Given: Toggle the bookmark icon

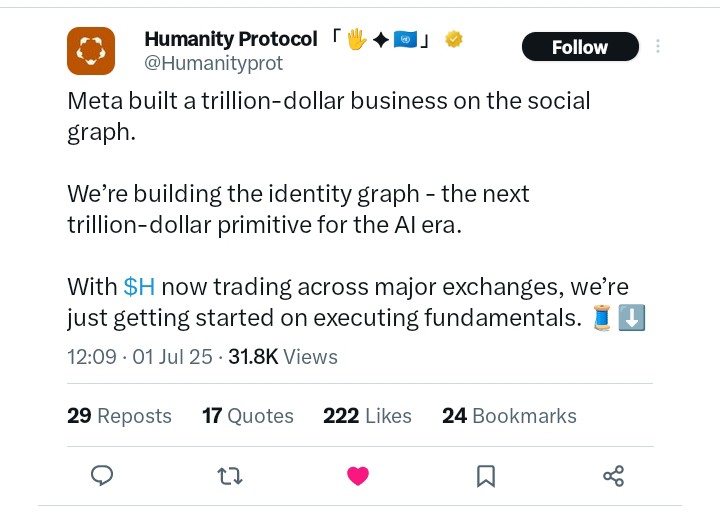Looking at the screenshot, I should coord(486,476).
